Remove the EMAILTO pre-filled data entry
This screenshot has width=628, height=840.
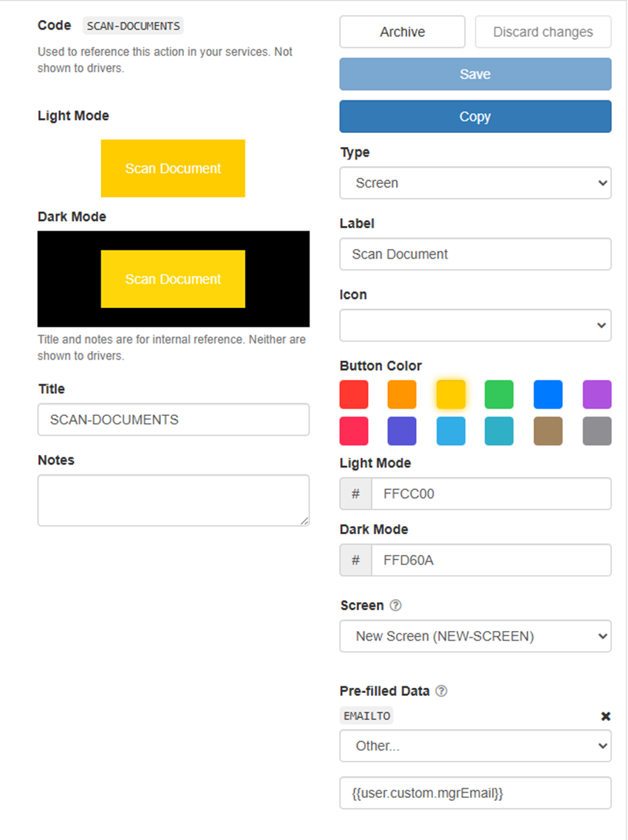click(606, 716)
